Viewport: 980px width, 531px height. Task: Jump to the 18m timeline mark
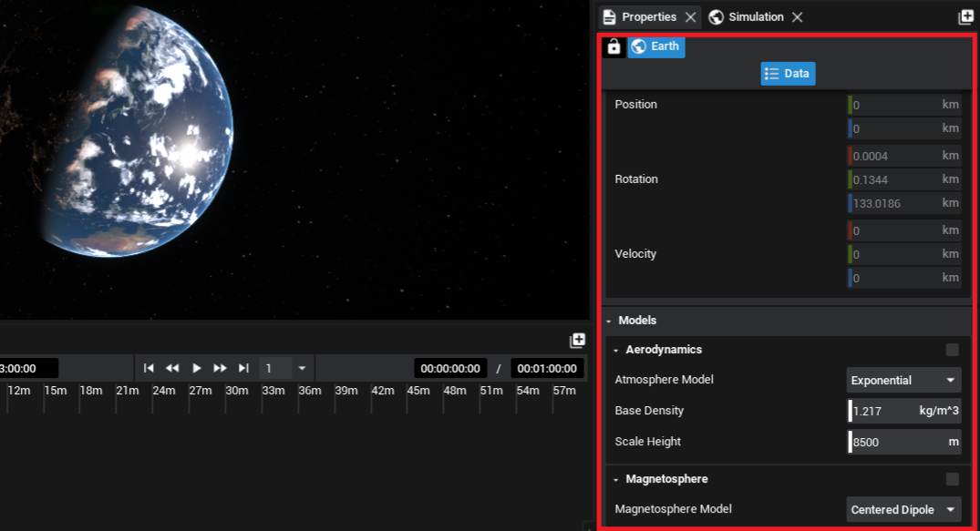tap(91, 391)
